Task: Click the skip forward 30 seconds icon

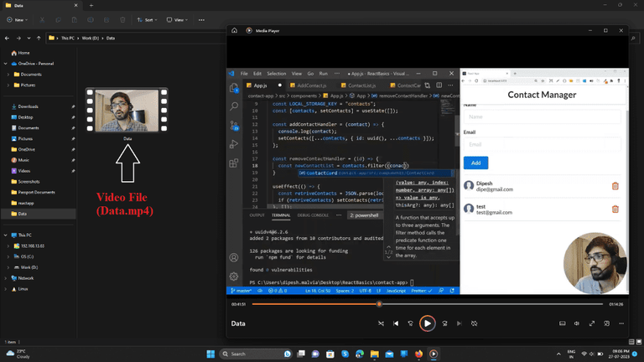Action: pyautogui.click(x=444, y=323)
